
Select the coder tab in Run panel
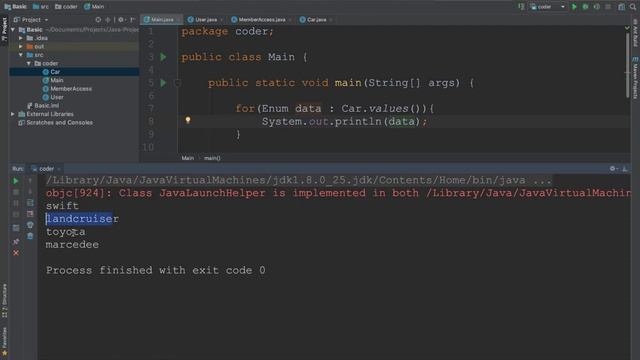[x=46, y=169]
